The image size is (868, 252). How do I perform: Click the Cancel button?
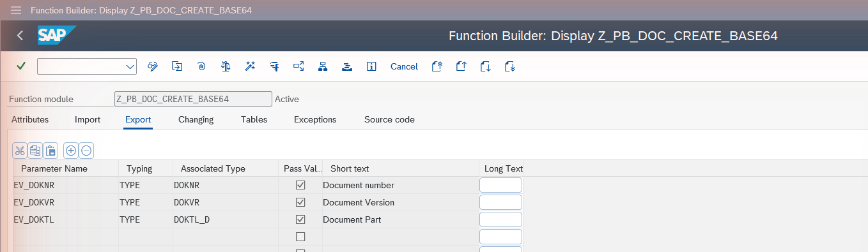click(404, 66)
